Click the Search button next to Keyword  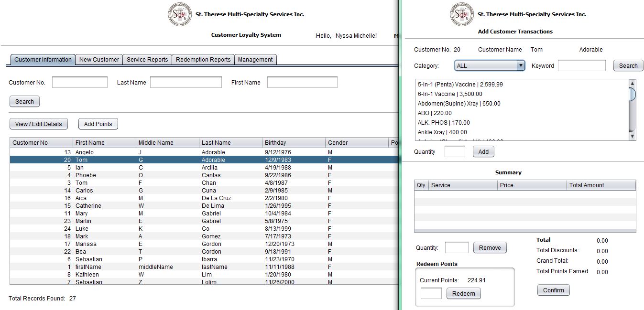click(x=628, y=66)
